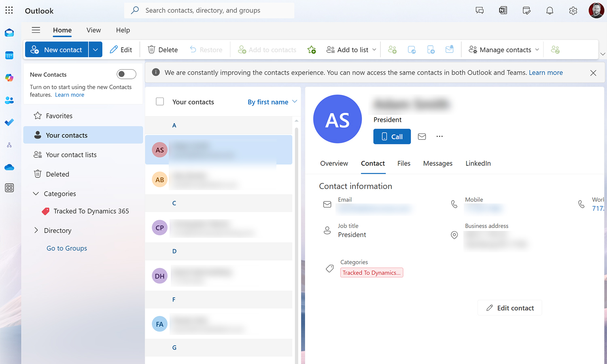Image resolution: width=607 pixels, height=364 pixels.
Task: Open account profile picture
Action: [596, 11]
